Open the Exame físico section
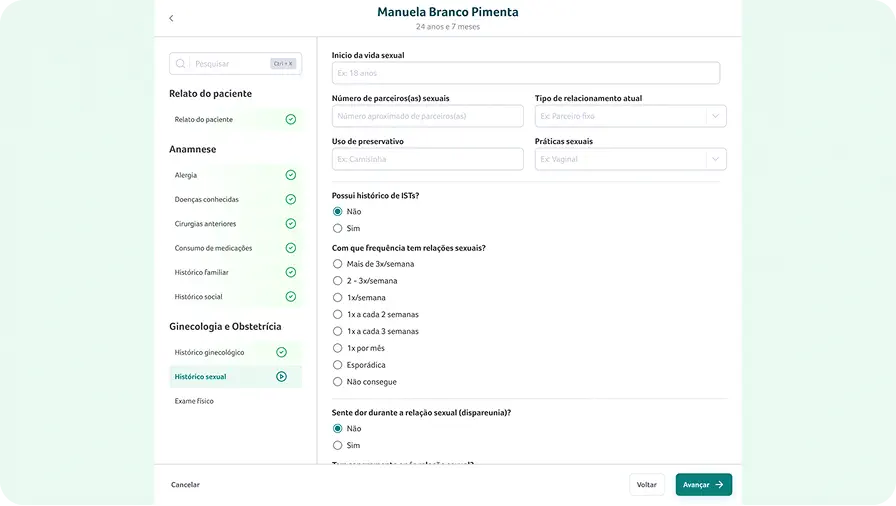896x506 pixels. [x=194, y=401]
